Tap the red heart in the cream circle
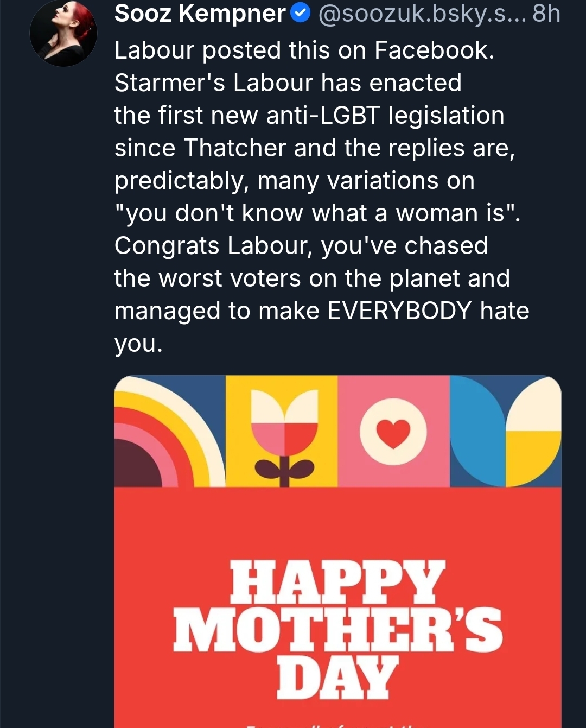586x728 pixels. tap(393, 433)
